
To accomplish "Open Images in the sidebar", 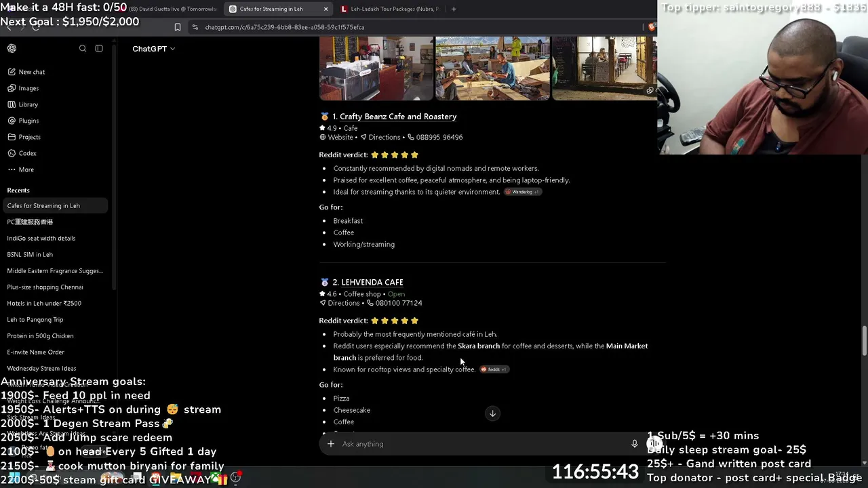I will [x=23, y=88].
